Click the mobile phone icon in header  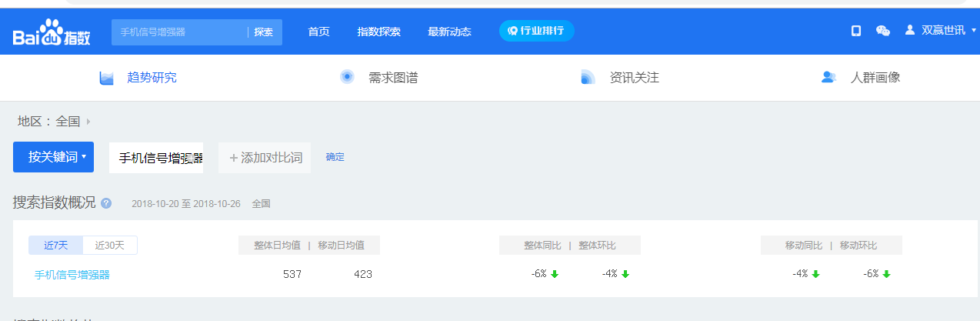pos(855,31)
